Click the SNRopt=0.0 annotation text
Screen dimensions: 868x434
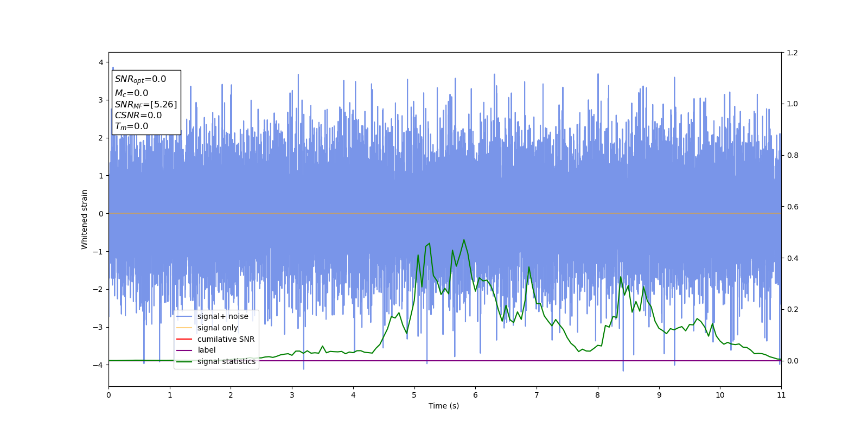click(x=141, y=79)
